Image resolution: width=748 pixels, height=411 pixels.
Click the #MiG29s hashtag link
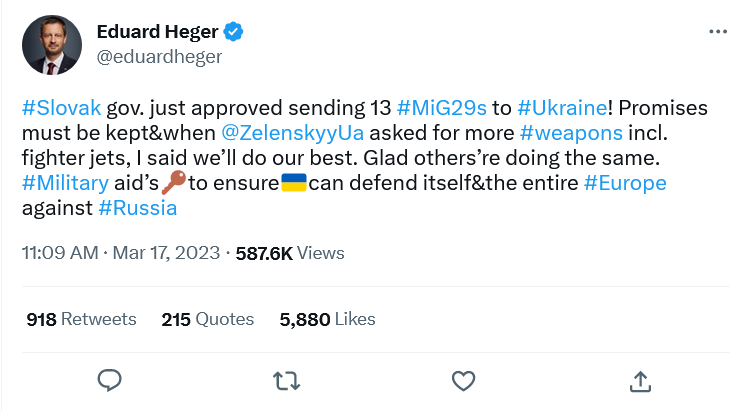[441, 106]
